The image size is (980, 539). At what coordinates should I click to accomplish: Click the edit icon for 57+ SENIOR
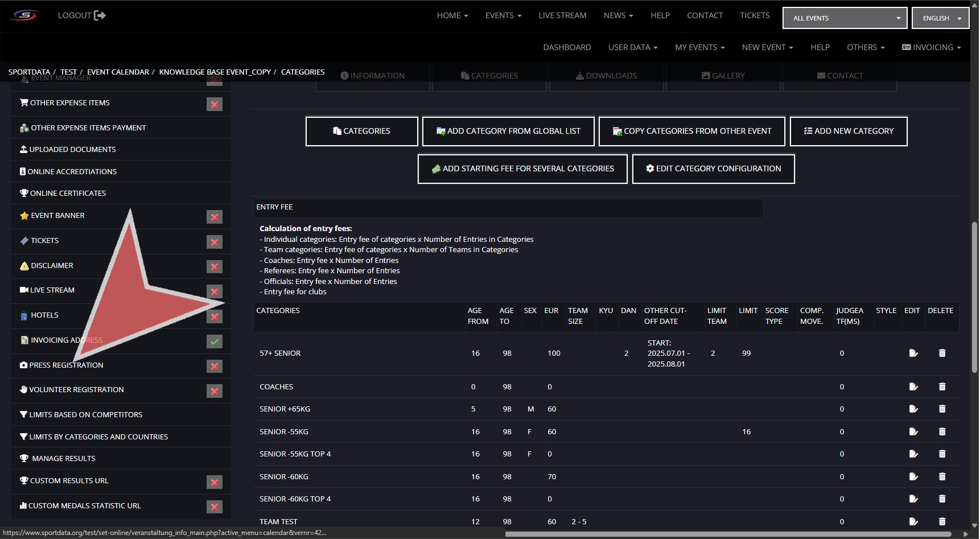click(x=913, y=353)
